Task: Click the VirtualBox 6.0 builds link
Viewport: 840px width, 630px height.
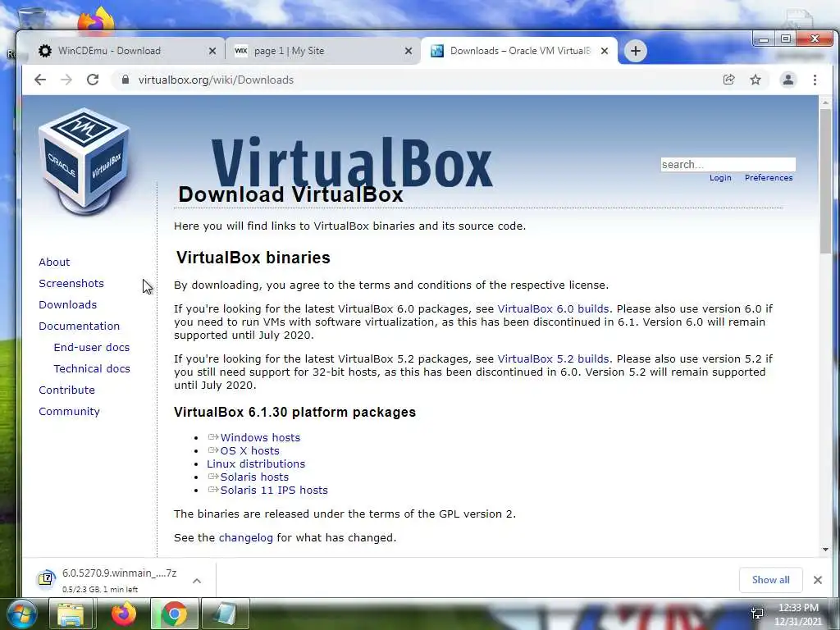Action: (x=553, y=309)
